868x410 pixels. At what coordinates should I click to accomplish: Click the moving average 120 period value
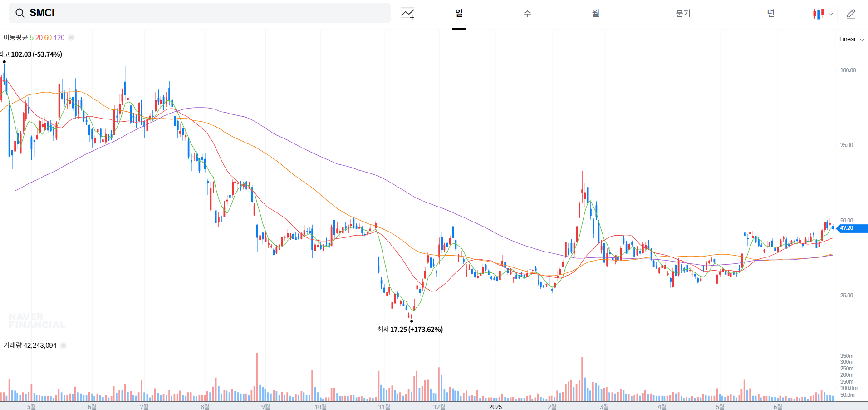click(59, 37)
